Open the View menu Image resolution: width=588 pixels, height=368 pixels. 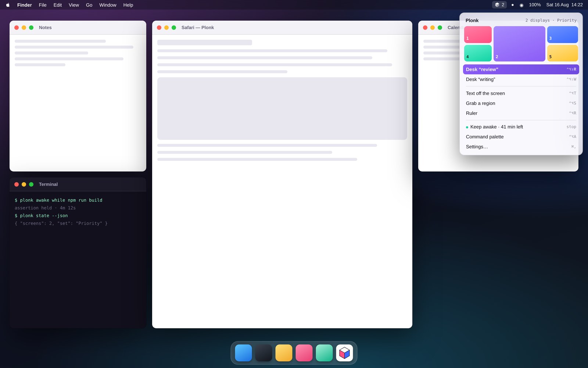tap(74, 5)
